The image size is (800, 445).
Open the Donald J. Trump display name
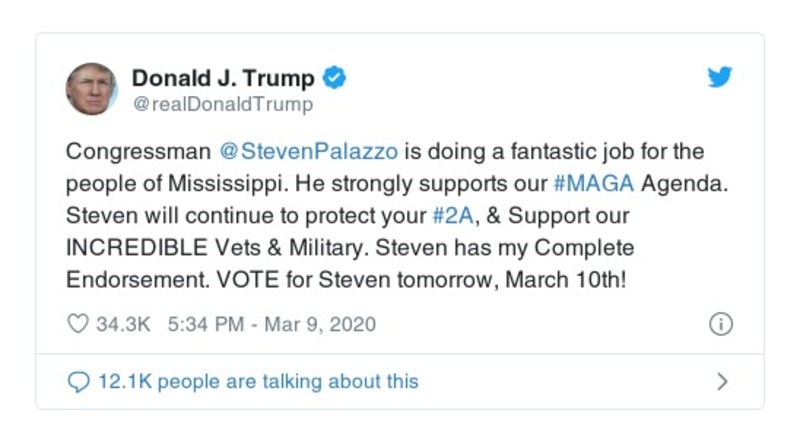[223, 78]
